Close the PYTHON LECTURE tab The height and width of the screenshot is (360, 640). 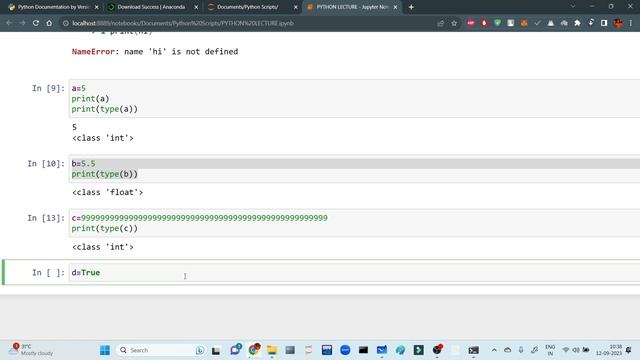click(395, 7)
